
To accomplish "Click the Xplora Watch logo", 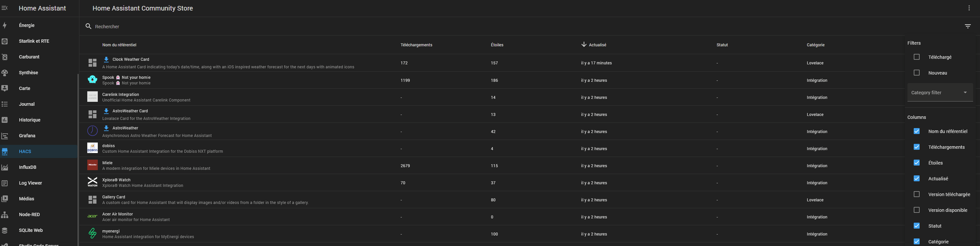I will tap(93, 182).
